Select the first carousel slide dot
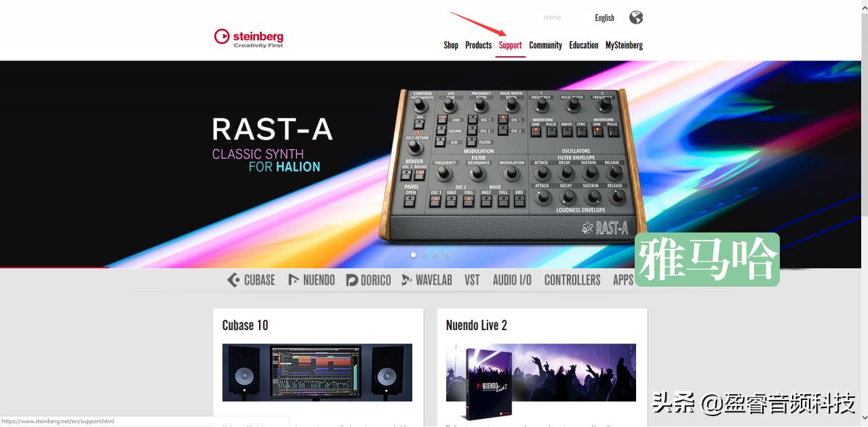The height and width of the screenshot is (427, 868). tap(413, 256)
